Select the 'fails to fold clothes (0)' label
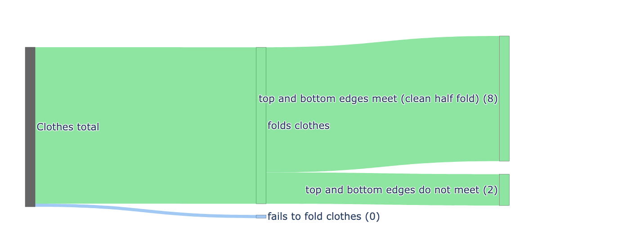Viewport: 644px width, 236px height. [x=323, y=217]
